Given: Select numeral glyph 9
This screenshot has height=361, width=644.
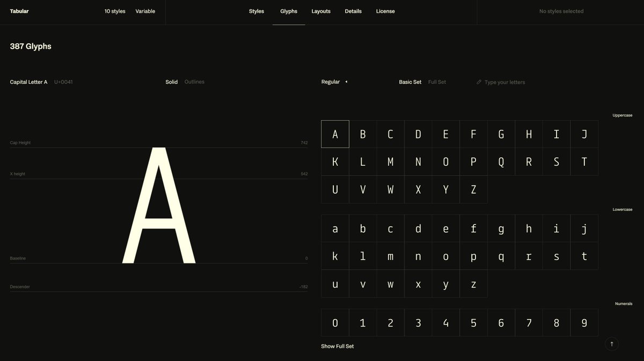Looking at the screenshot, I should (x=584, y=322).
